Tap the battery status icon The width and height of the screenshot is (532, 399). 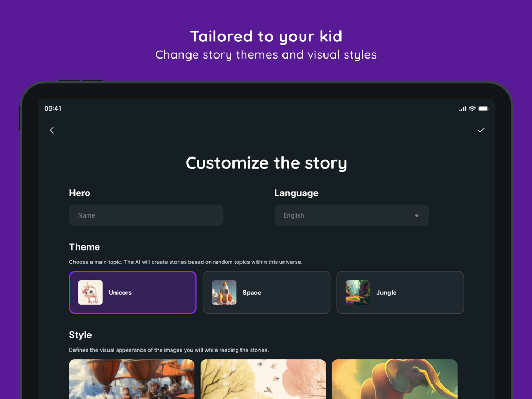point(483,109)
